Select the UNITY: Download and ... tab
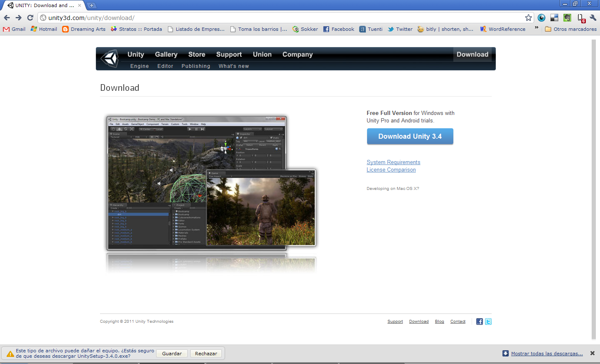The image size is (600, 364). coord(44,5)
